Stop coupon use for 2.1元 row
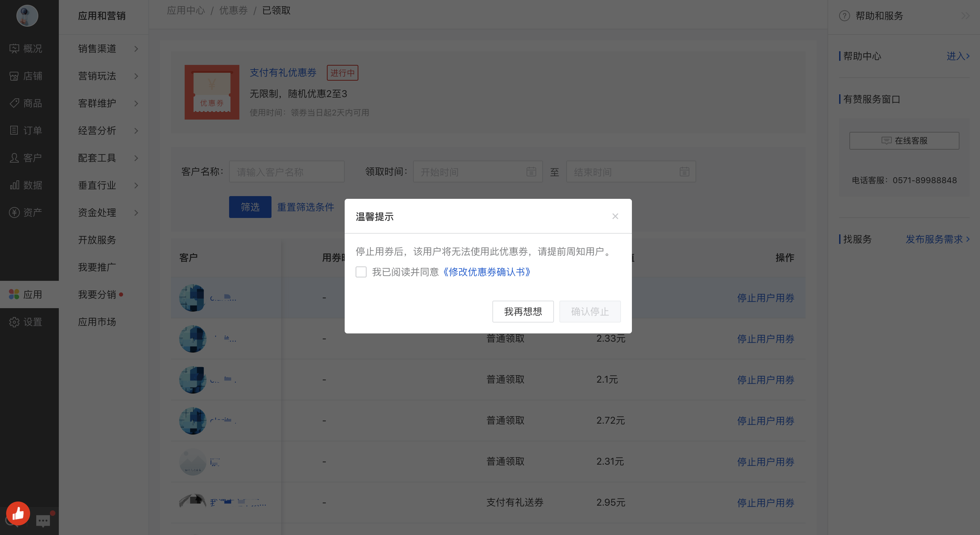980x535 pixels. [766, 380]
